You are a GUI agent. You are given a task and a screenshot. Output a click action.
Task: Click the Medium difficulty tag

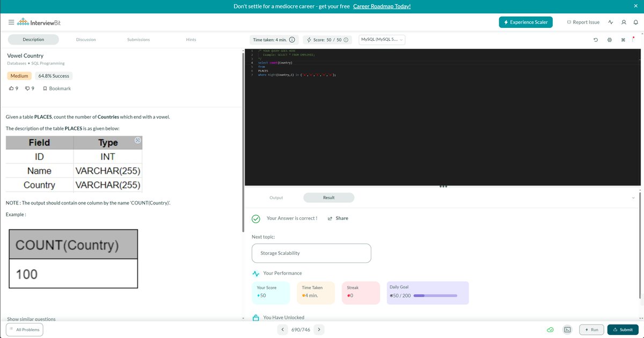(20, 76)
